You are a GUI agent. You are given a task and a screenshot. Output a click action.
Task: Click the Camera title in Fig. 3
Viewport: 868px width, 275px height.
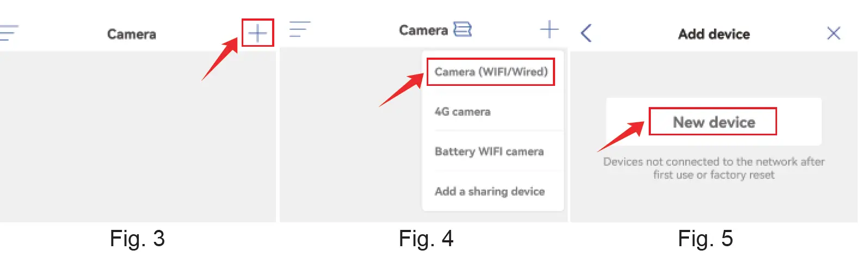point(132,34)
